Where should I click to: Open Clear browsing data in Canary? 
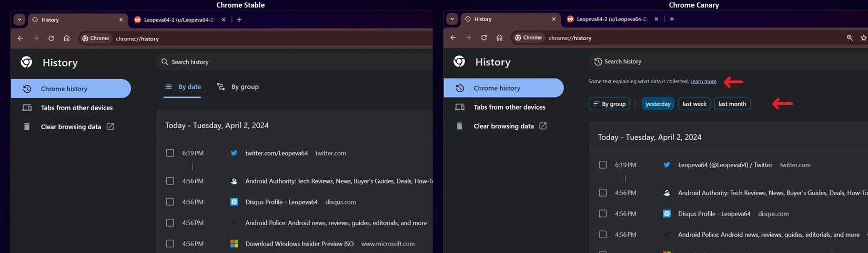504,126
